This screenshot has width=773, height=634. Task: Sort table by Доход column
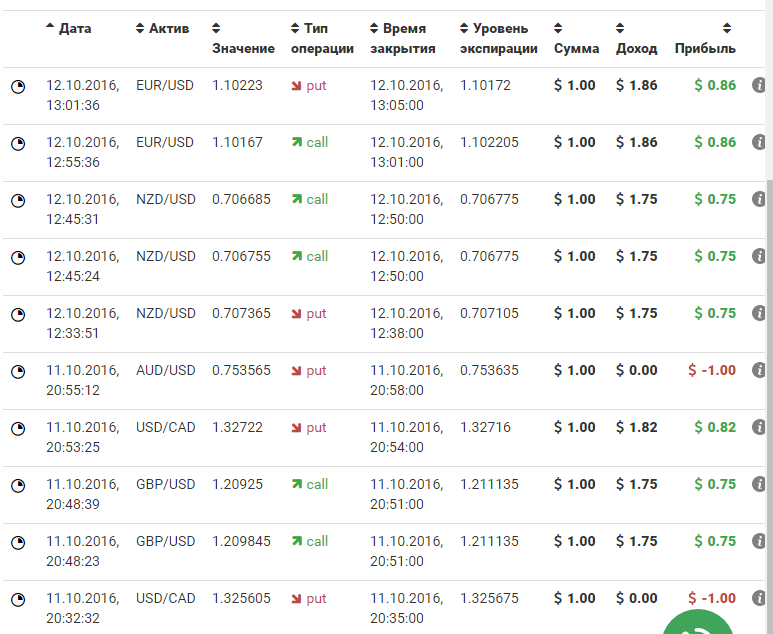636,38
